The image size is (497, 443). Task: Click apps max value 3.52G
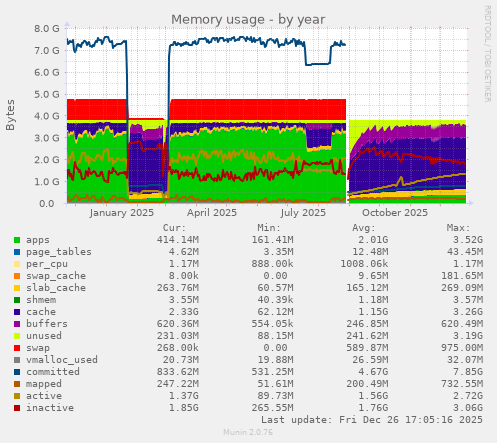tap(468, 240)
